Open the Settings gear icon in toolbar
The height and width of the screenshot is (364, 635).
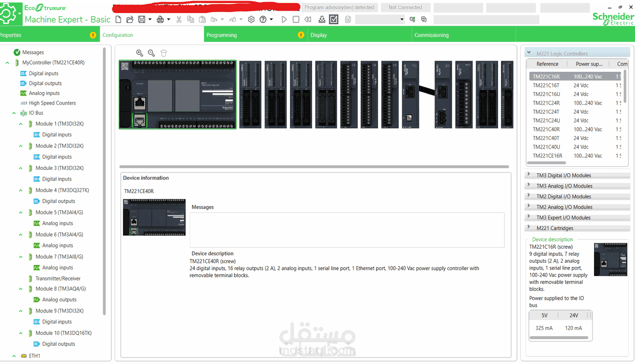click(x=251, y=19)
